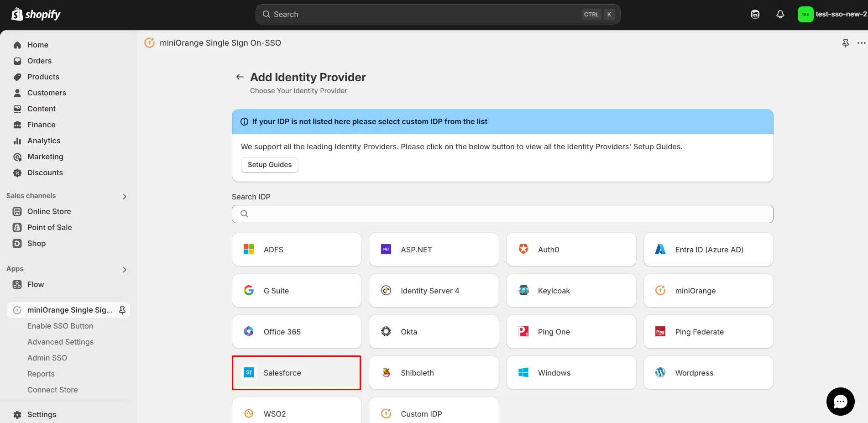This screenshot has width=868, height=423.
Task: Click the Setup Guides button
Action: click(x=270, y=165)
